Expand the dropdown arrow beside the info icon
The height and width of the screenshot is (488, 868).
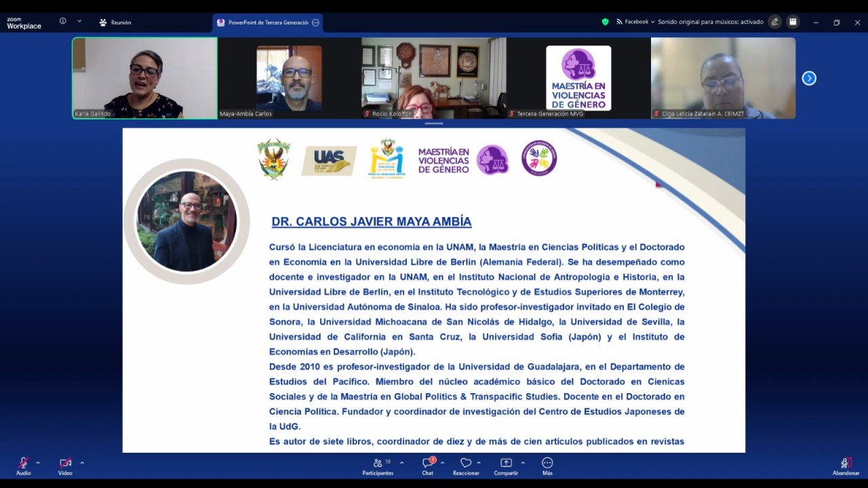click(x=79, y=21)
